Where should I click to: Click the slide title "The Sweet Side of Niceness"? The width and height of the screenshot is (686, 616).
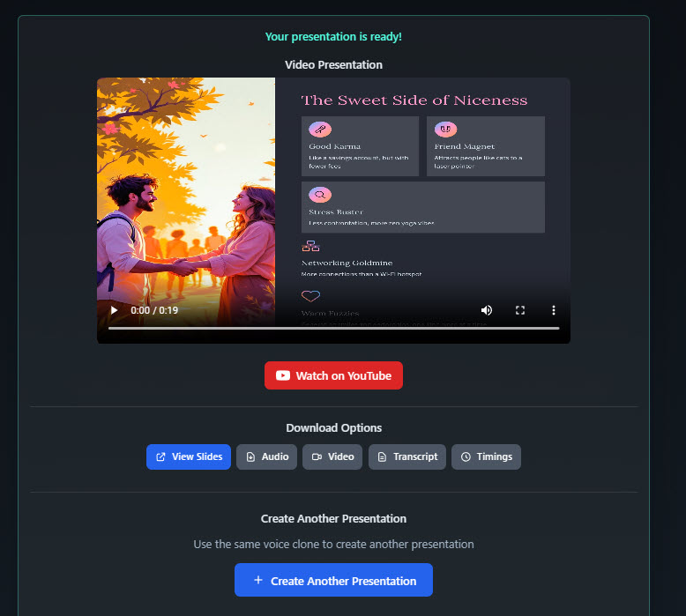click(x=414, y=100)
